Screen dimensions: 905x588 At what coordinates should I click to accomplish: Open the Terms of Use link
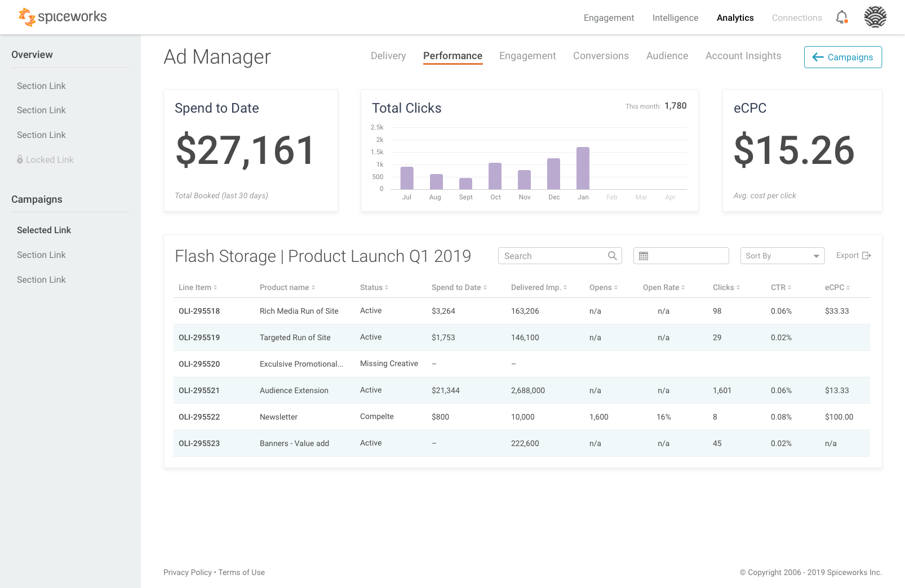pos(242,572)
